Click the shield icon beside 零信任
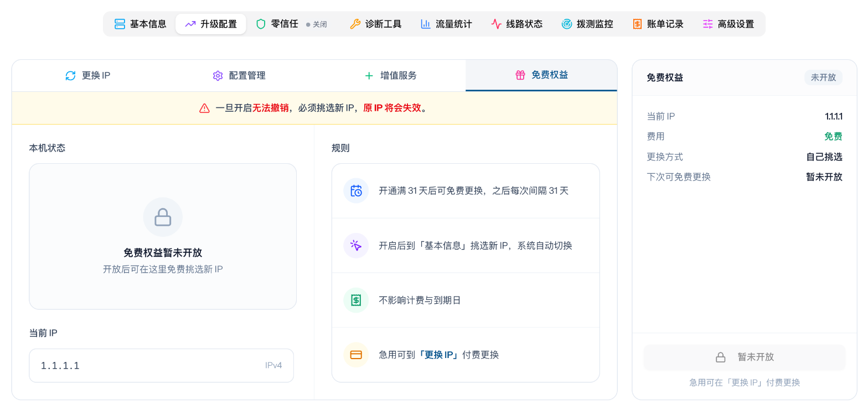868x420 pixels. [x=261, y=24]
